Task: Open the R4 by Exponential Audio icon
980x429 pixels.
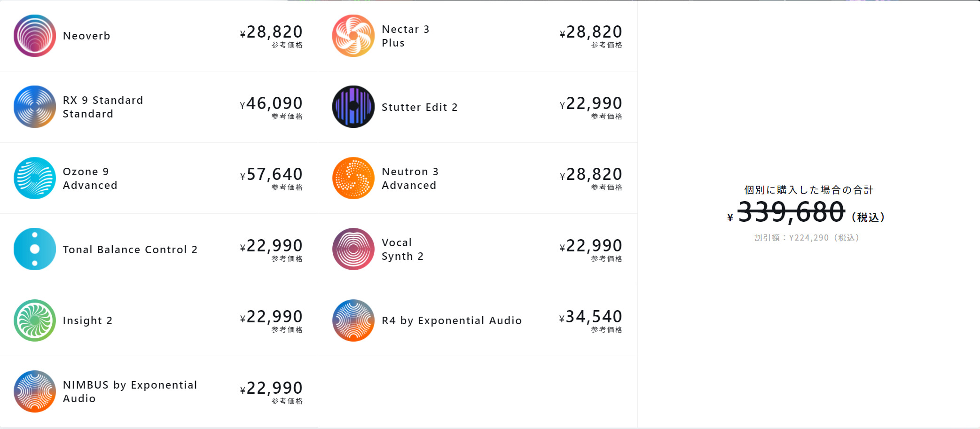Action: tap(353, 320)
